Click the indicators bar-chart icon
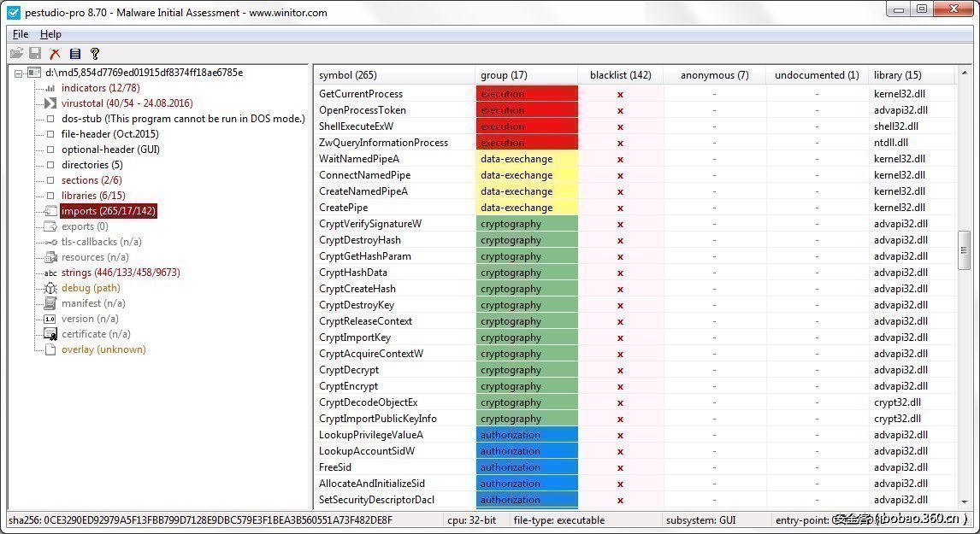 [x=50, y=88]
